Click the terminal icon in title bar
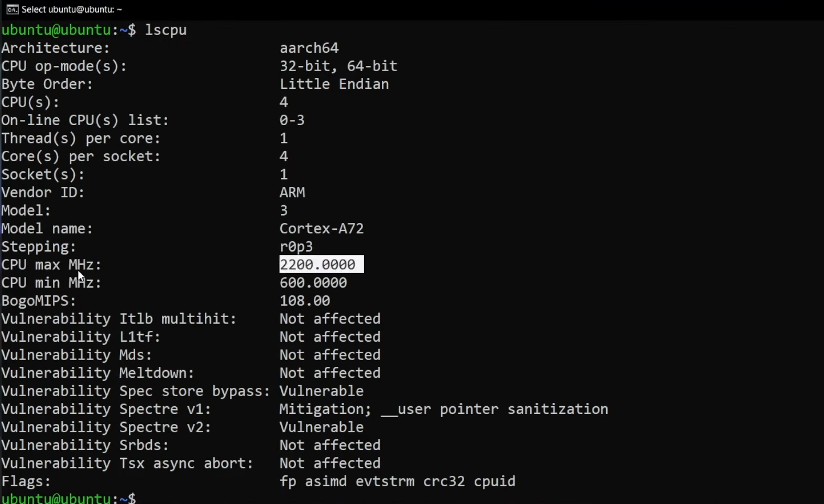The height and width of the screenshot is (504, 824). click(x=12, y=9)
